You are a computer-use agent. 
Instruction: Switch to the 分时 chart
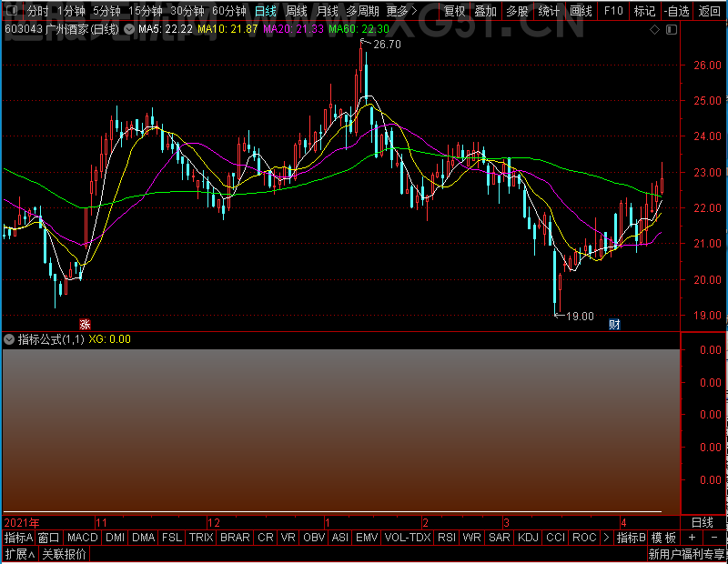pos(37,11)
